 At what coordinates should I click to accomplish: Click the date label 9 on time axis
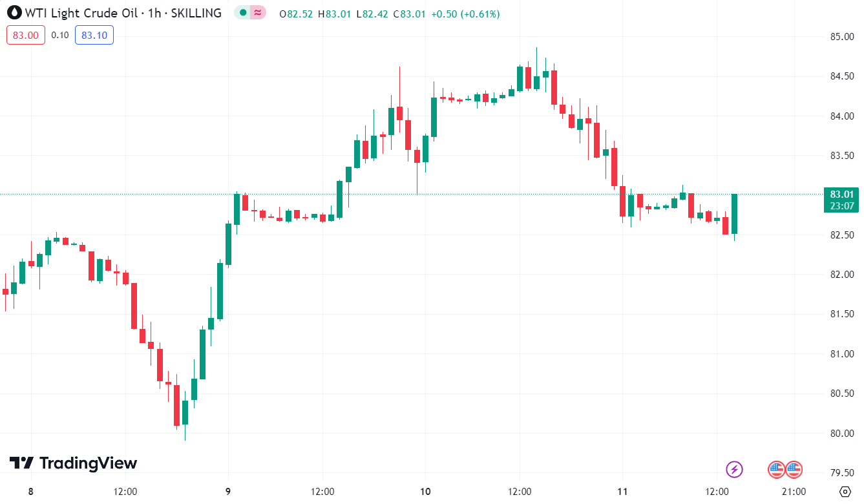228,492
